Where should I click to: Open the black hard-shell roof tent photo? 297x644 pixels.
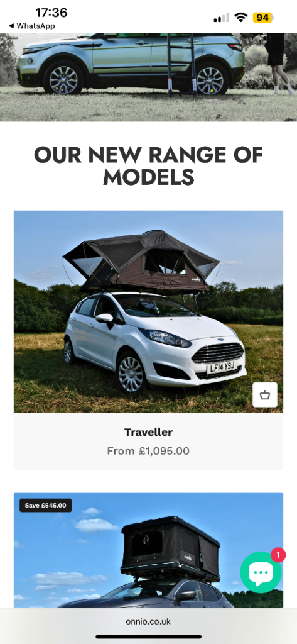click(148, 550)
